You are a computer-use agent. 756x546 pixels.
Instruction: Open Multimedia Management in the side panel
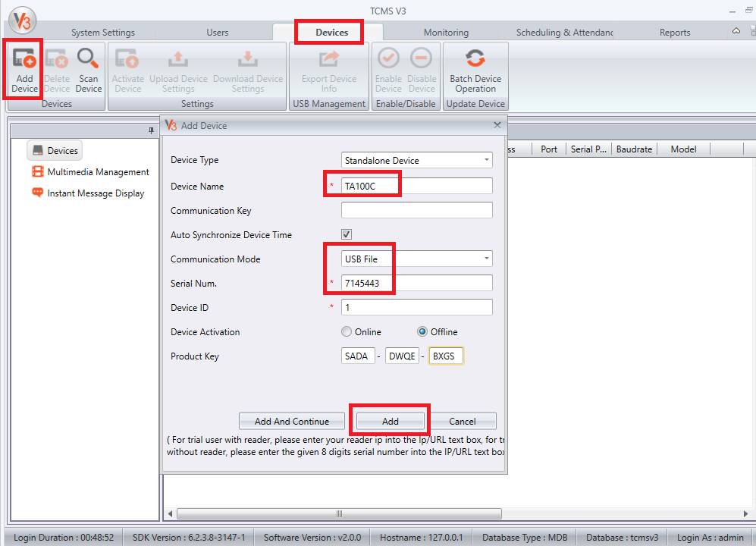click(x=90, y=171)
